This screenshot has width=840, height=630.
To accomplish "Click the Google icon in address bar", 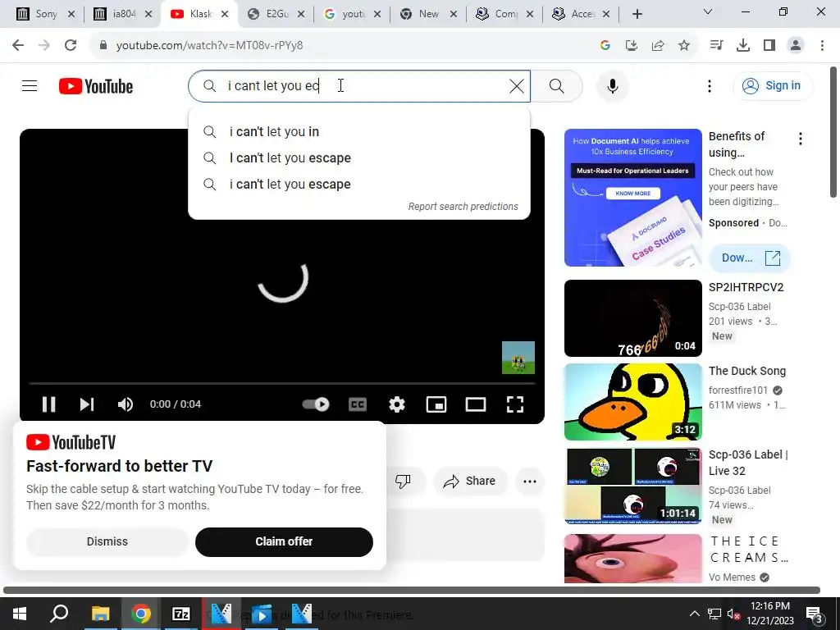I will 605,46.
